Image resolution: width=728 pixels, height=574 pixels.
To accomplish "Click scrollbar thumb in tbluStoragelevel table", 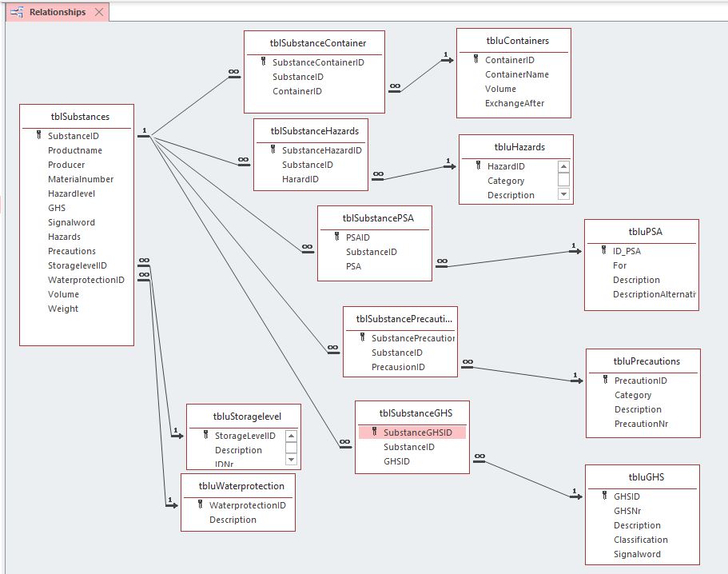I will pyautogui.click(x=291, y=448).
